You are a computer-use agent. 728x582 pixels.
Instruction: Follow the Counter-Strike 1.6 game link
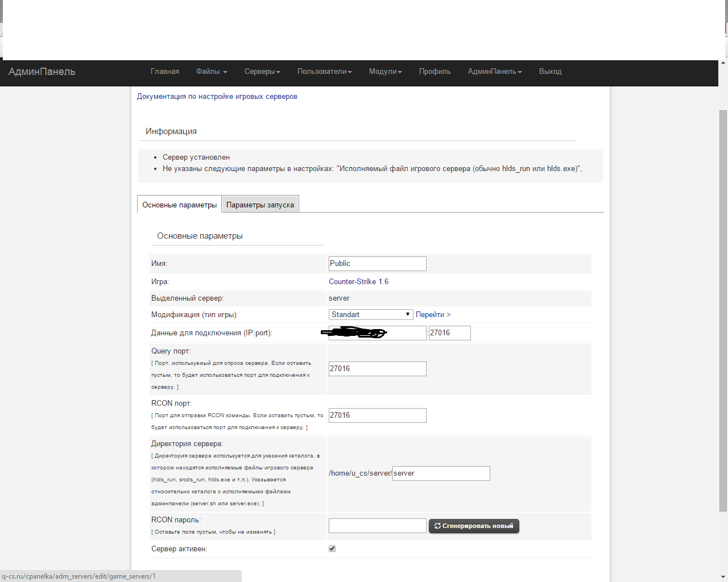[358, 282]
